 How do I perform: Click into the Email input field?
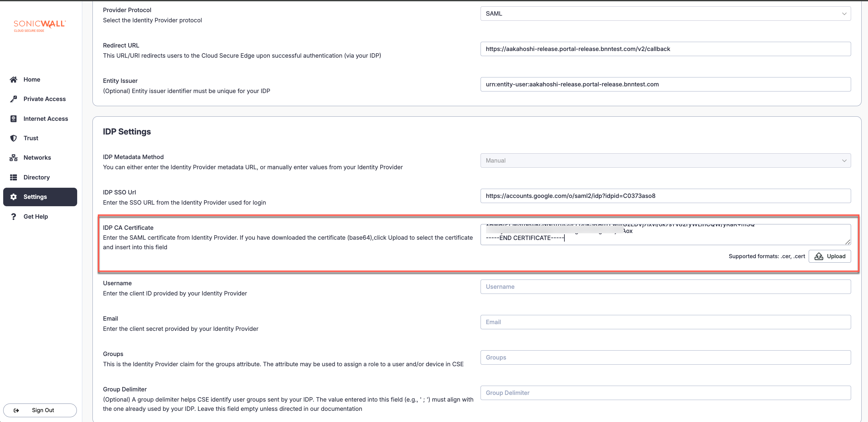click(665, 322)
